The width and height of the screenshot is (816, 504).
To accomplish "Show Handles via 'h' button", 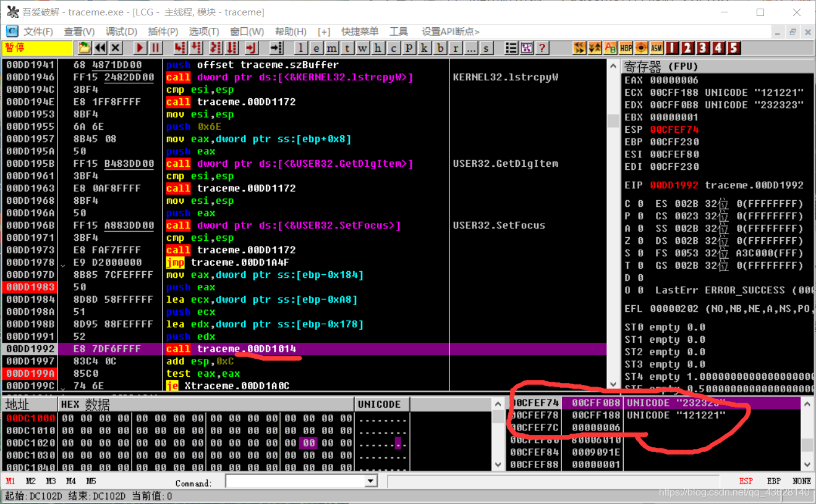I will [378, 48].
